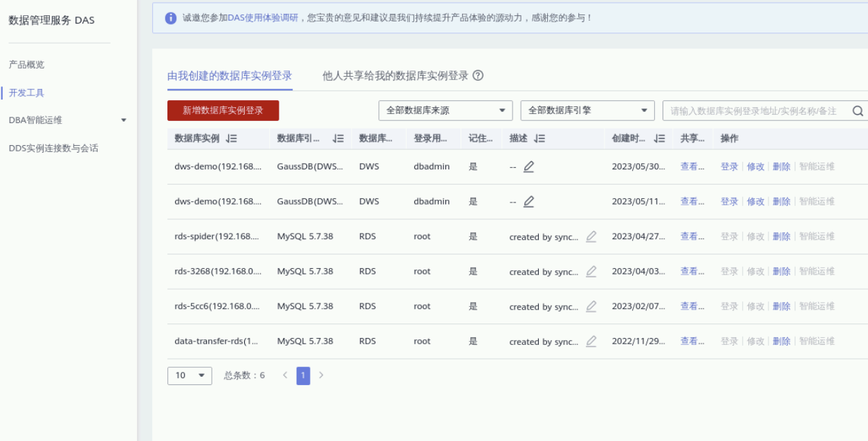868x441 pixels.
Task: Click 删除 in the rds-spider row
Action: pyautogui.click(x=782, y=236)
